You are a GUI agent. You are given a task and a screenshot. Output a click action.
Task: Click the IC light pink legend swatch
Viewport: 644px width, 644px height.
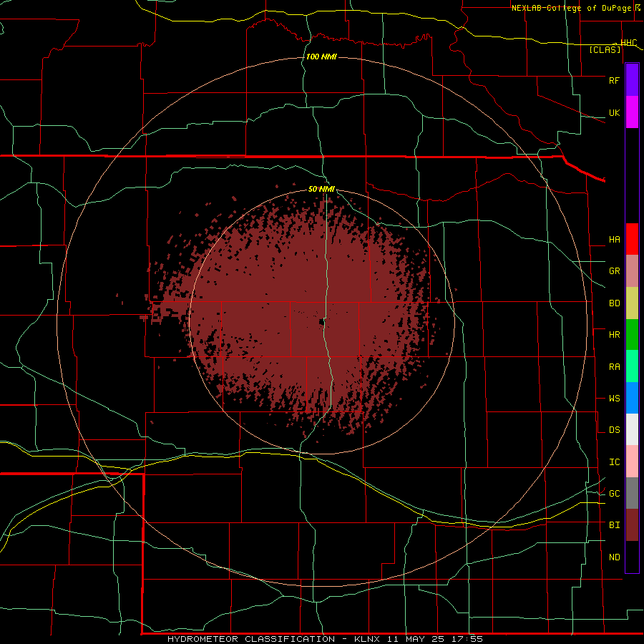632,462
